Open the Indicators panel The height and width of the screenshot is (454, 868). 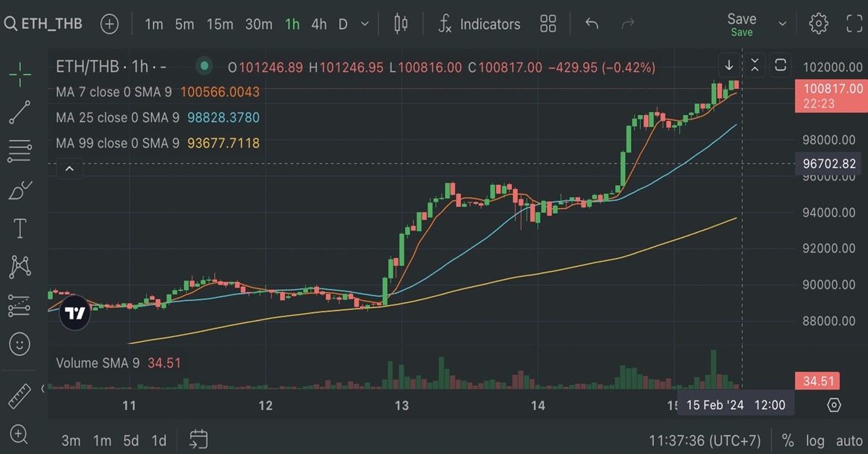click(480, 24)
